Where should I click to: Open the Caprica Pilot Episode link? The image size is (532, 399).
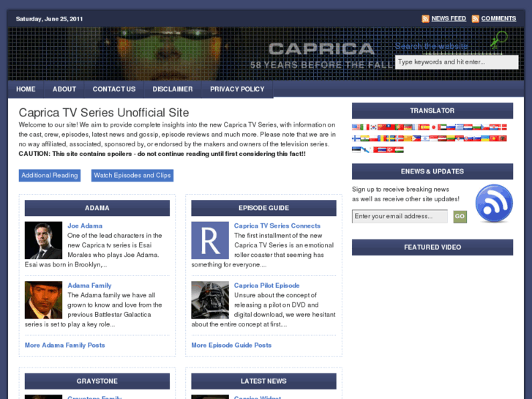click(x=266, y=286)
